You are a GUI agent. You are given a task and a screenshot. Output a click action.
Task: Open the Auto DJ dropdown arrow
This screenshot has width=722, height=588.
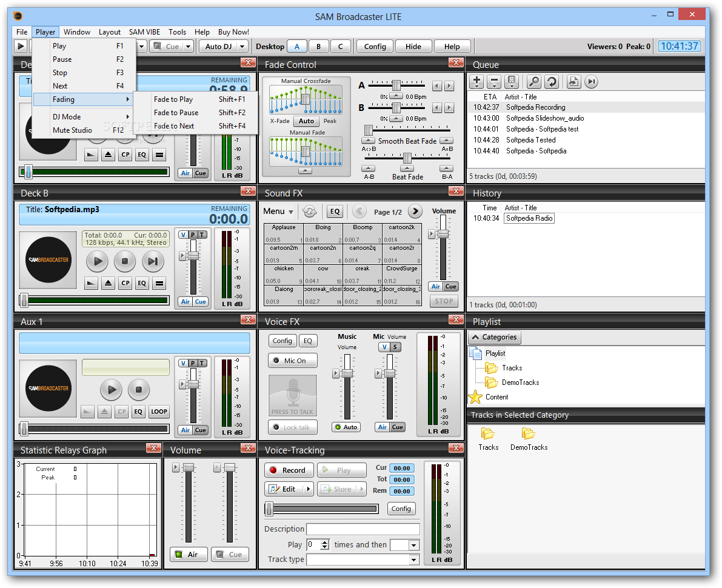(x=242, y=47)
